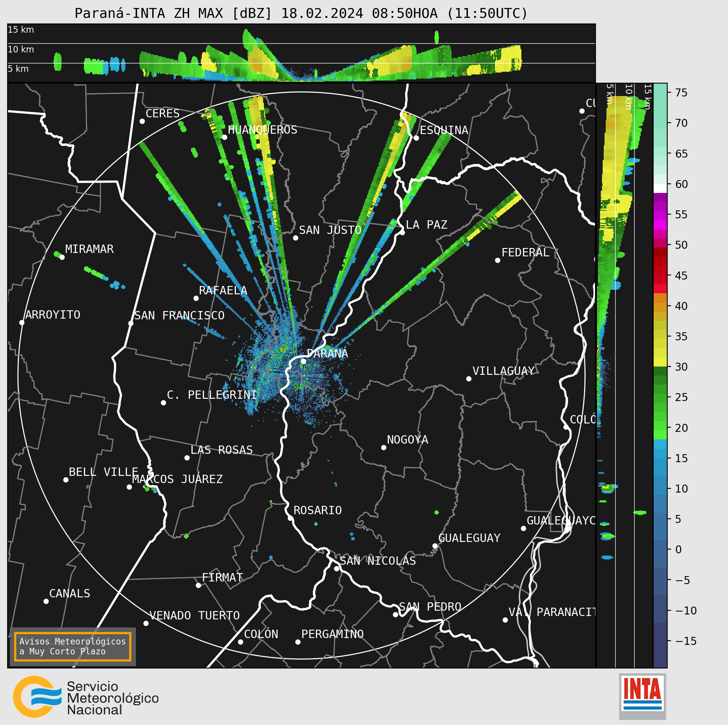Image resolution: width=728 pixels, height=725 pixels.
Task: Click the Firmat city marker dot
Action: click(198, 585)
